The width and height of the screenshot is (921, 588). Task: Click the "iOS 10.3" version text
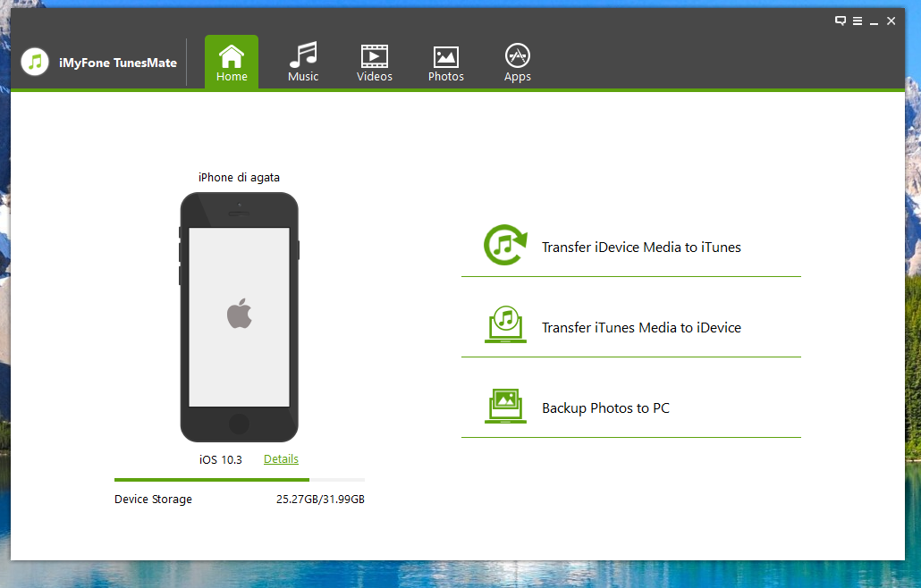[220, 459]
